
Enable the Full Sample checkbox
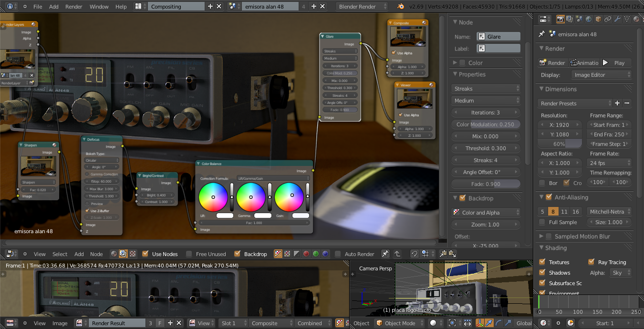[x=542, y=222]
